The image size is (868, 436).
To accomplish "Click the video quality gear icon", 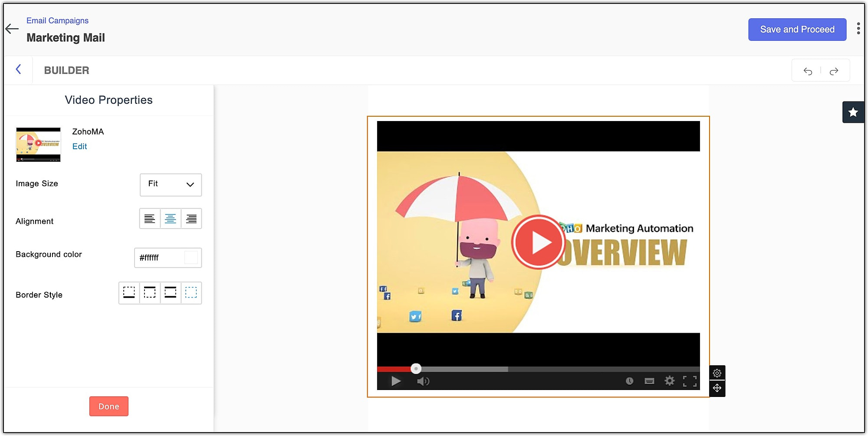I will pos(670,381).
